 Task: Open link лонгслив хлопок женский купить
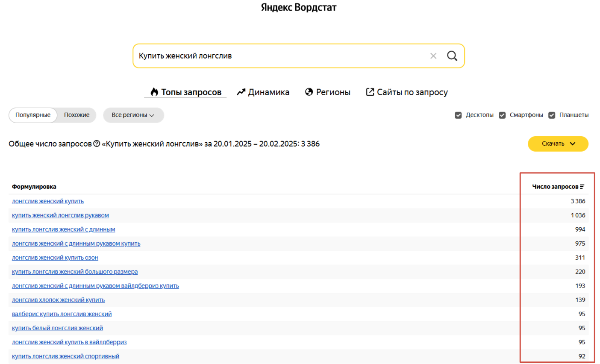tap(58, 300)
